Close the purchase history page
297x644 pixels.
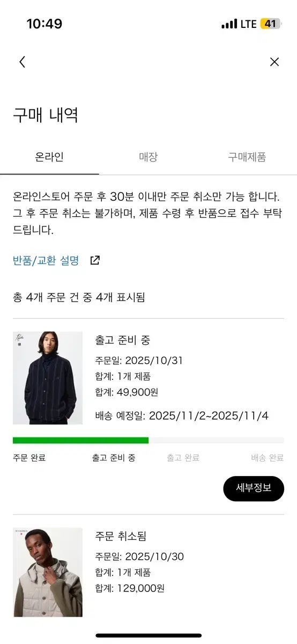pyautogui.click(x=274, y=62)
